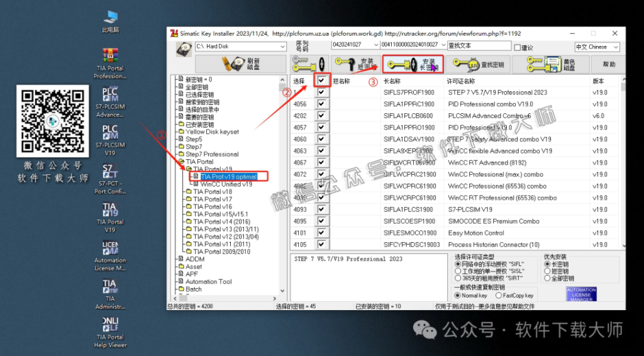Enable the 建议 checkbox

(518, 48)
